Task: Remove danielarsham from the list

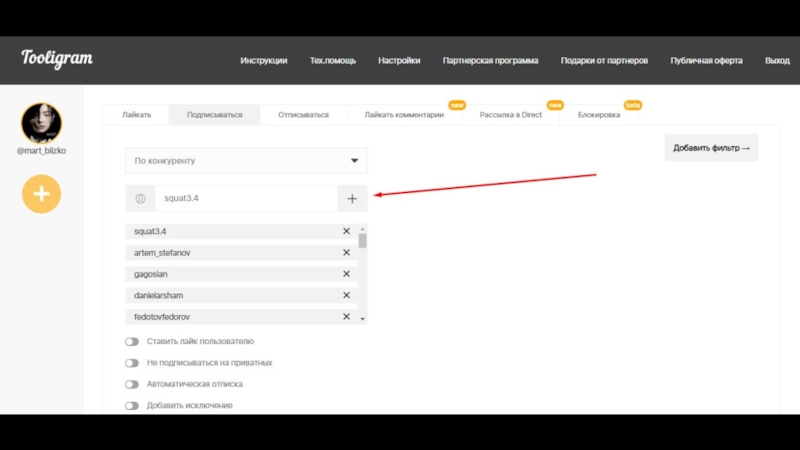Action: pyautogui.click(x=346, y=295)
